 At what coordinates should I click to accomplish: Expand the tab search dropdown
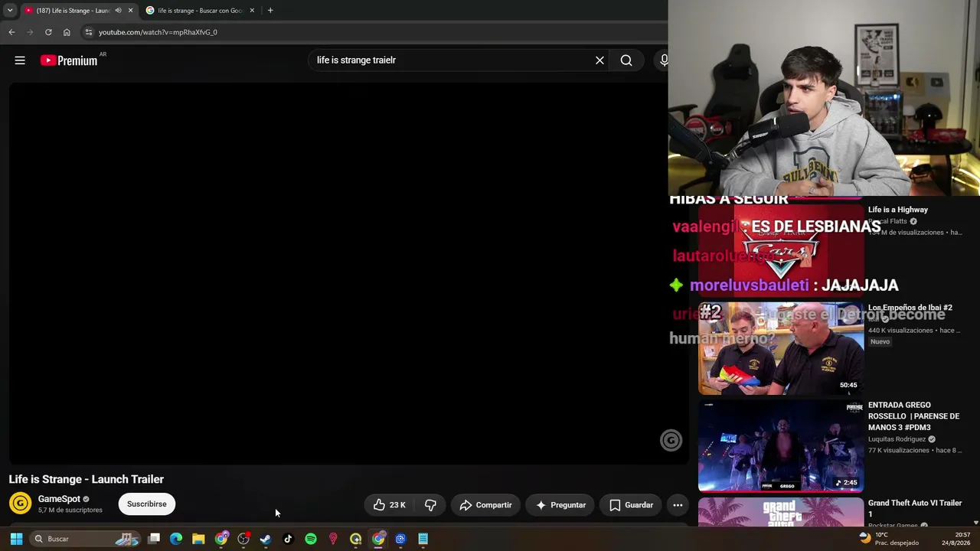pyautogui.click(x=10, y=11)
